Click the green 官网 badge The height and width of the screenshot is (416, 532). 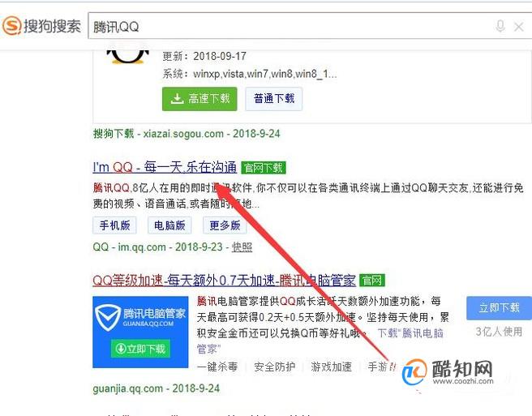tap(372, 281)
